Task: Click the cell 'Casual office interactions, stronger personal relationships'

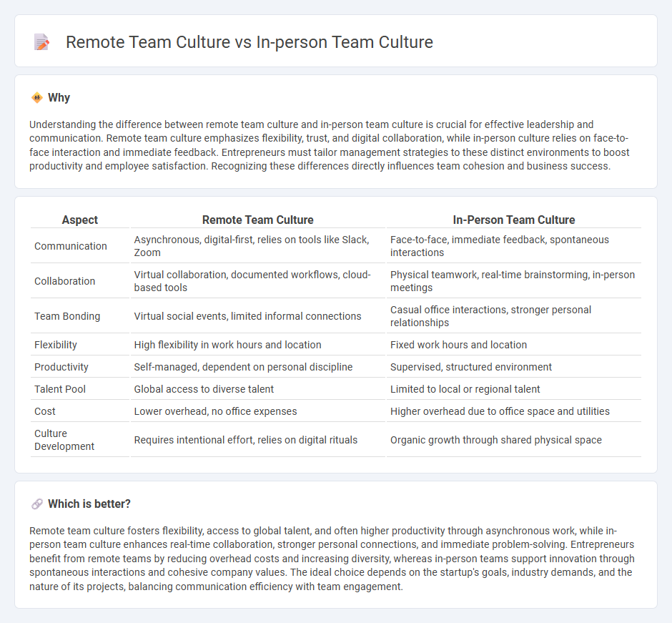Action: 514,316
